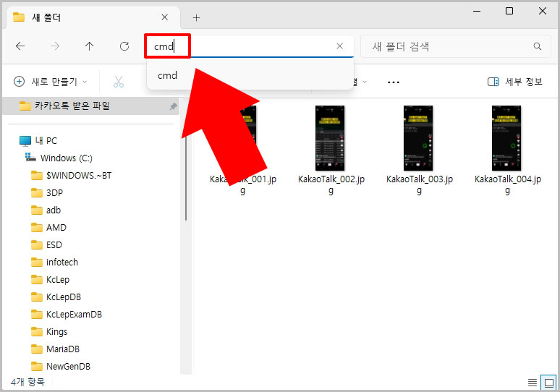
Task: Click the cut scissors icon
Action: 119,82
